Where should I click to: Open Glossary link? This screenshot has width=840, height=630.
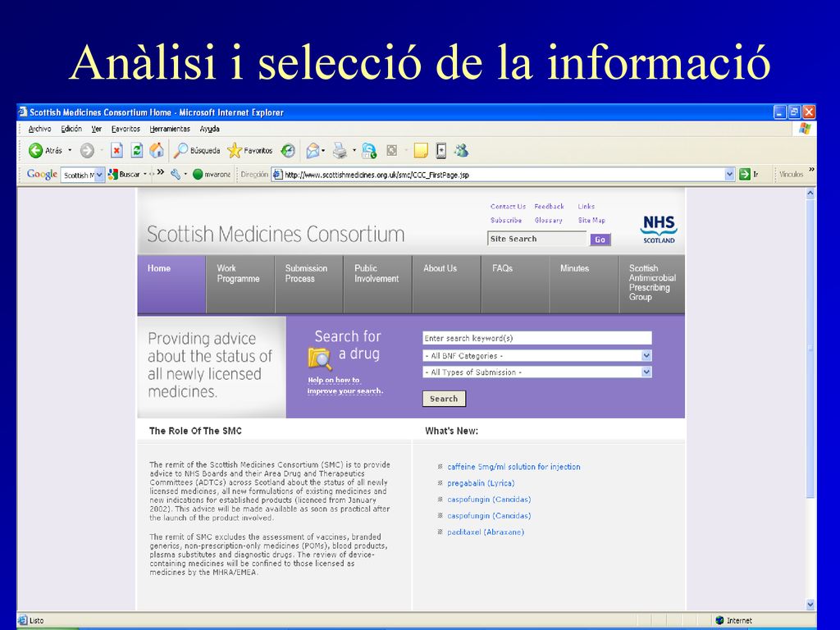point(548,220)
